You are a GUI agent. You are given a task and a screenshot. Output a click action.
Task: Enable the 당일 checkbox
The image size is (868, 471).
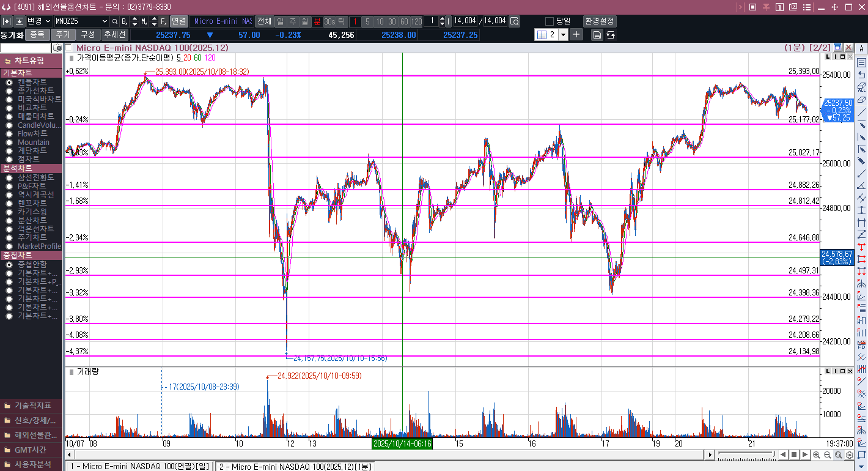coord(549,21)
